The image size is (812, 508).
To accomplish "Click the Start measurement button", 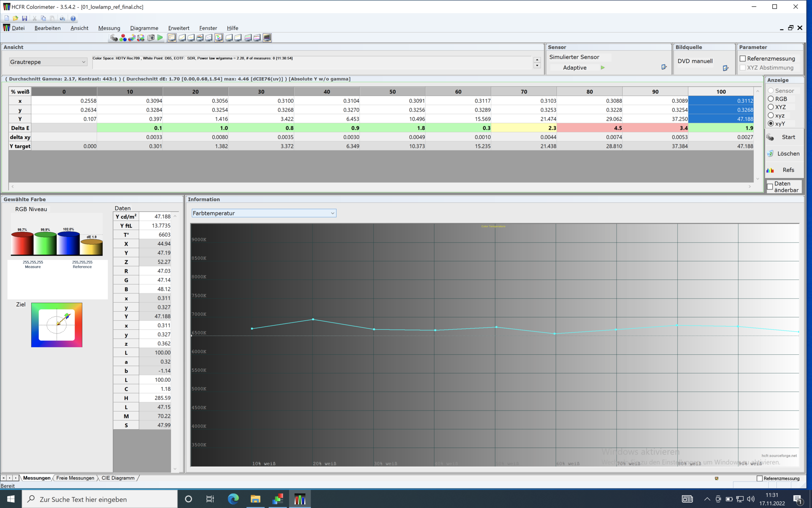I will (x=784, y=137).
